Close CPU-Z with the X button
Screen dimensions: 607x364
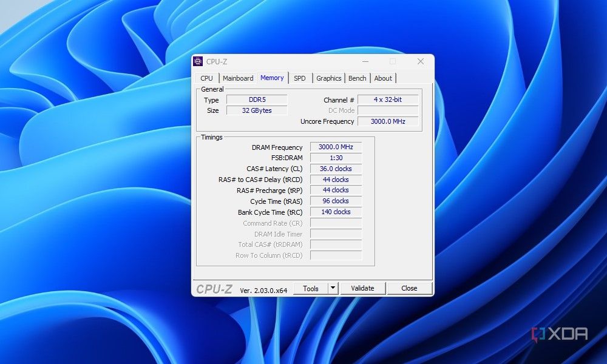[421, 61]
